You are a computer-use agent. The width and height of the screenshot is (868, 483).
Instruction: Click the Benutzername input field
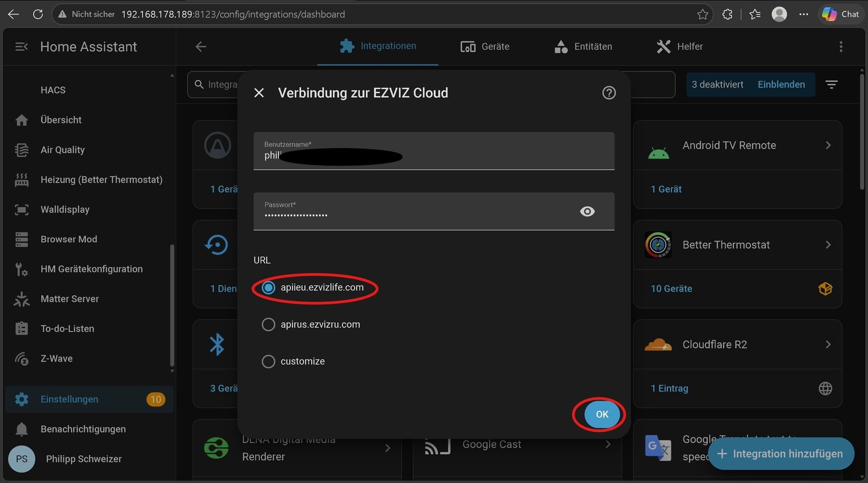coord(434,151)
